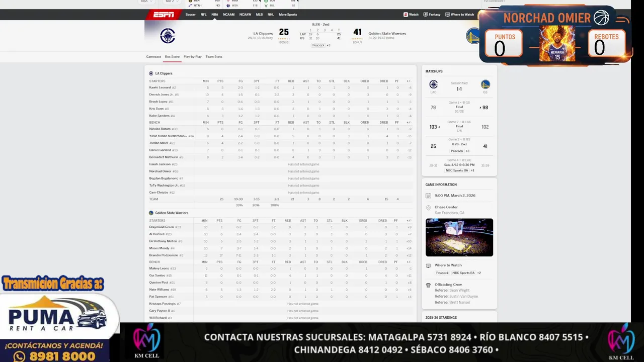Switch to the Gamecast tab

pos(153,57)
